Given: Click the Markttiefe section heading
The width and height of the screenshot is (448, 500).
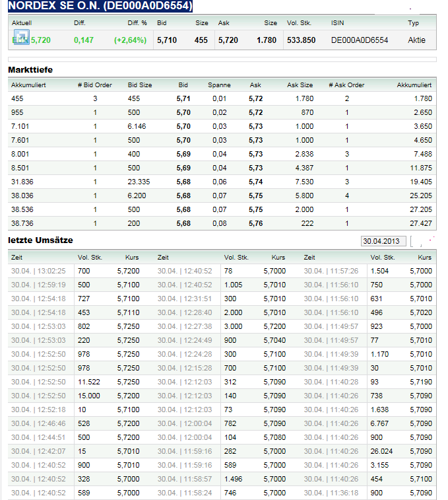Looking at the screenshot, I should [x=30, y=70].
